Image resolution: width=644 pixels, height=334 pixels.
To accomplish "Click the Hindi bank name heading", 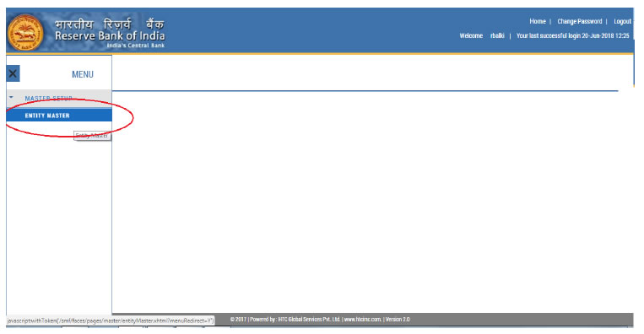I will [x=109, y=24].
